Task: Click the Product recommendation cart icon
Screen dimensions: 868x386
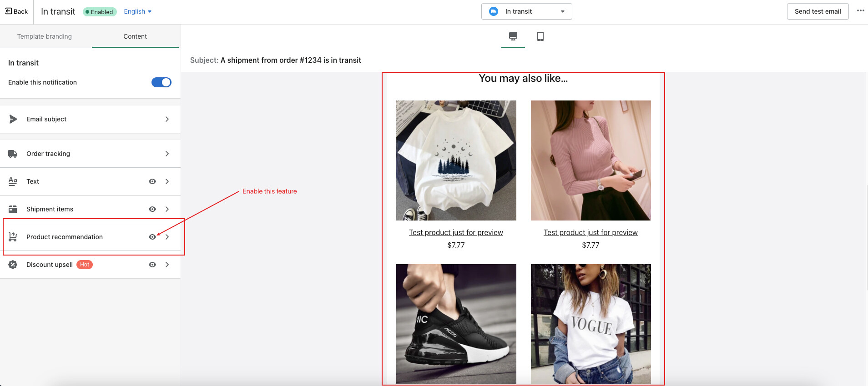Action: coord(13,237)
